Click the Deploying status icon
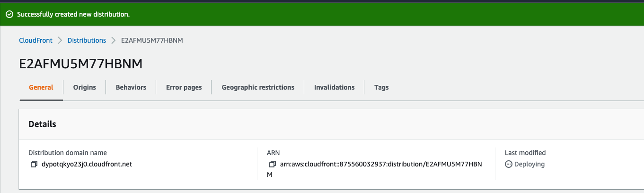The image size is (644, 193). coord(509,164)
